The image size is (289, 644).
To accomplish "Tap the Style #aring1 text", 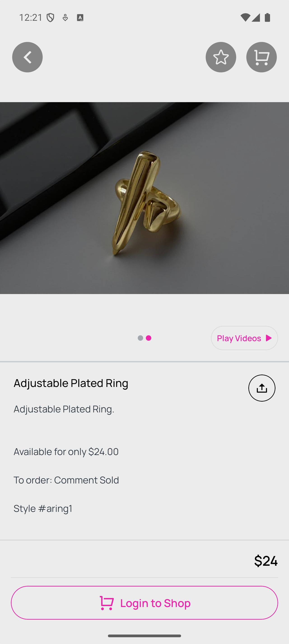I will (x=43, y=508).
